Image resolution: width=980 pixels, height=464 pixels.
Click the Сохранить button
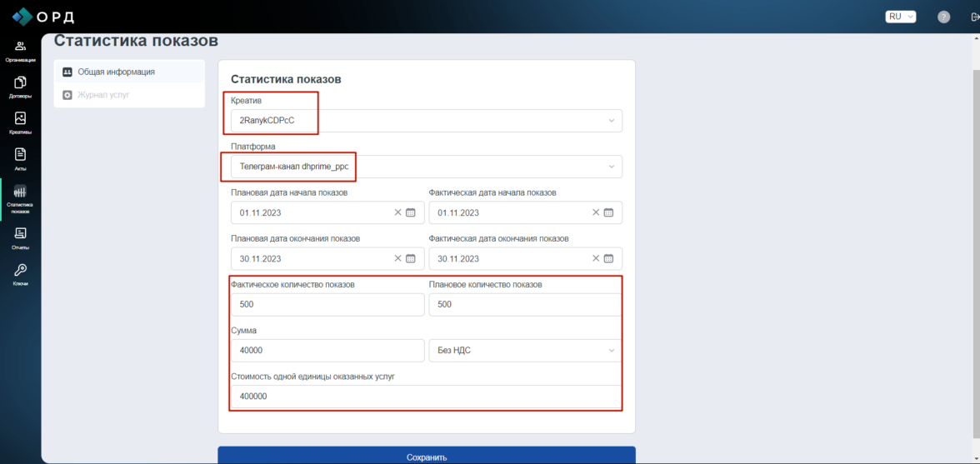click(427, 457)
